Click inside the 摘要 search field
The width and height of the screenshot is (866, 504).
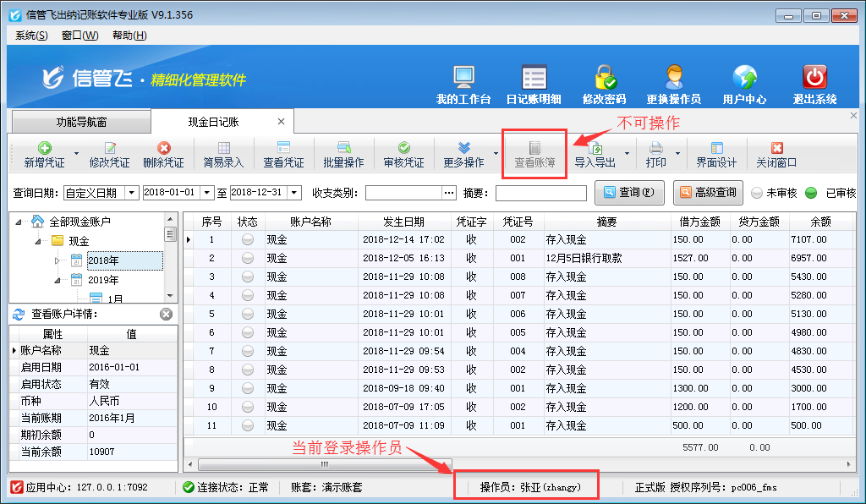(540, 194)
